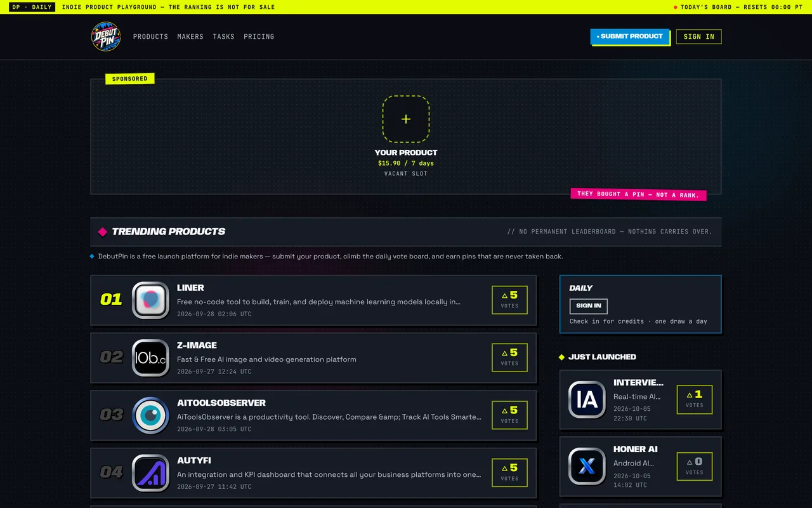Click the 'Today's board resets' banner text
812x508 pixels.
[x=742, y=7]
